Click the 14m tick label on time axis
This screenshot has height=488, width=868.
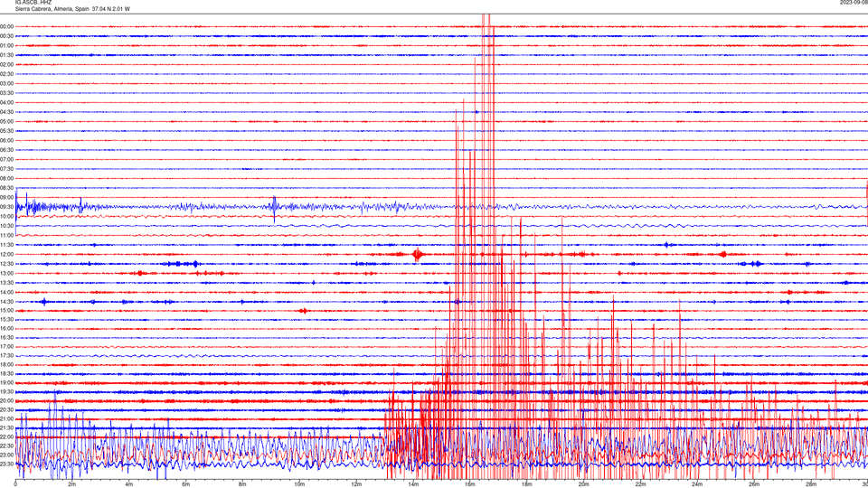[x=413, y=484]
